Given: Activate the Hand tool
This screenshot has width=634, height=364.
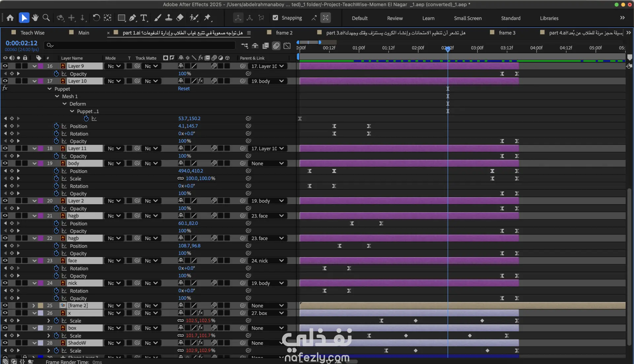Looking at the screenshot, I should (35, 18).
